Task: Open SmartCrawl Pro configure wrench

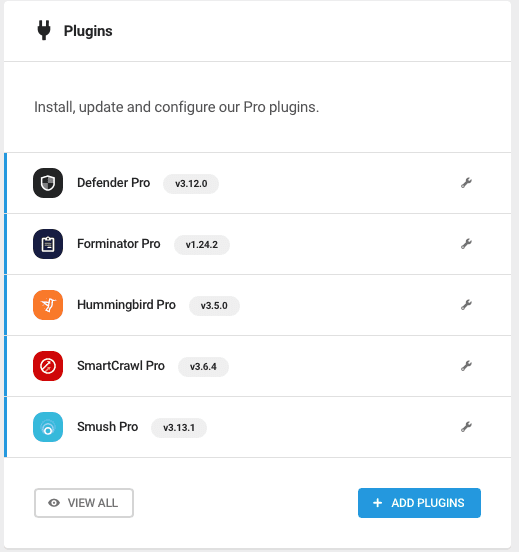Action: click(466, 366)
